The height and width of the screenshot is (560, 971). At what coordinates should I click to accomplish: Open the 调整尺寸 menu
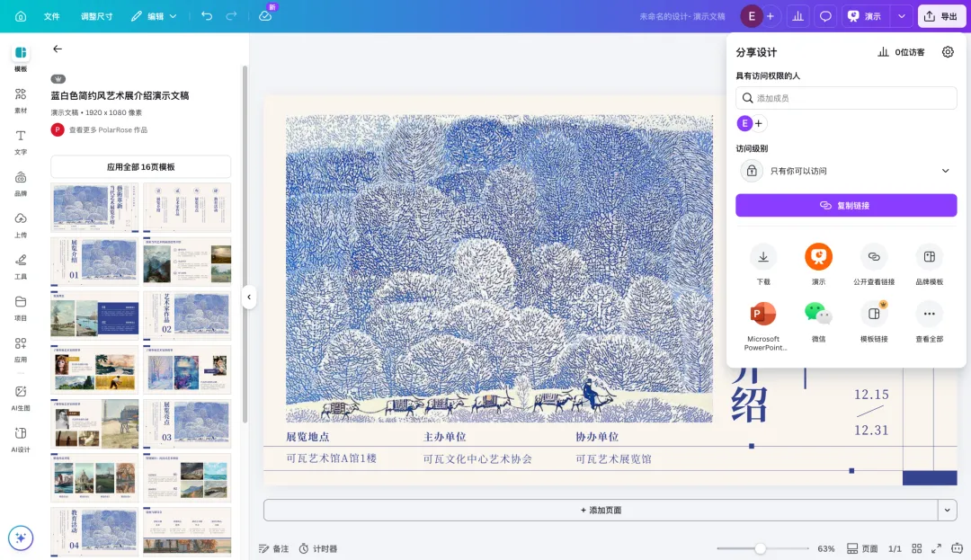96,16
